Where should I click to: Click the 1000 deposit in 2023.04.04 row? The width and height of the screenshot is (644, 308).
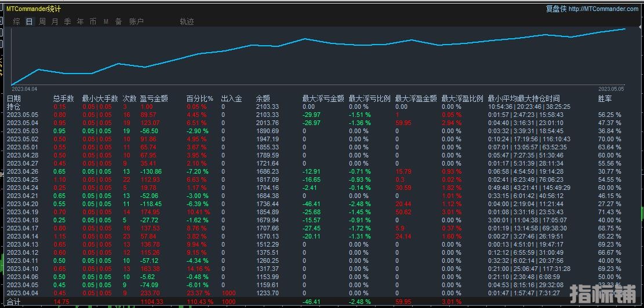click(228, 293)
